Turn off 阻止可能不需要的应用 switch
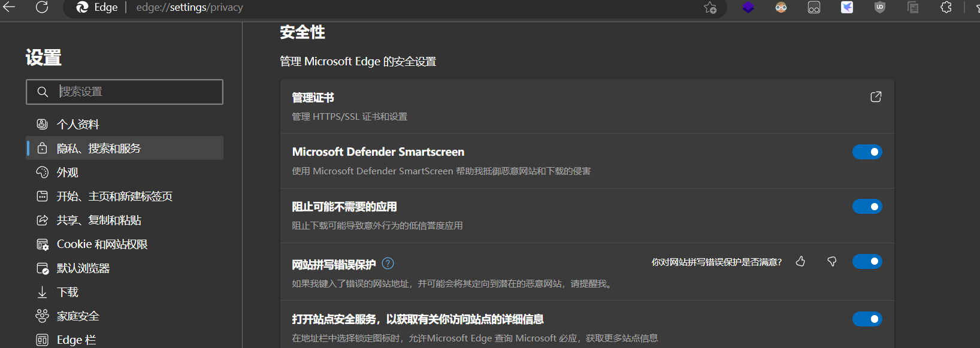This screenshot has width=980, height=348. (867, 207)
